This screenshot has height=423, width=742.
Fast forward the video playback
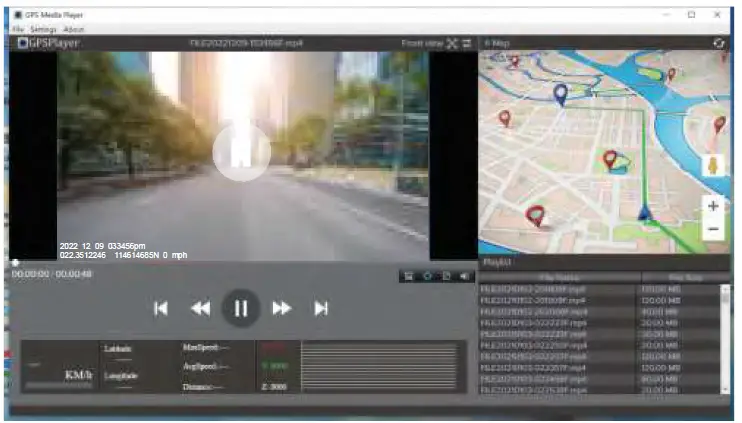click(282, 308)
